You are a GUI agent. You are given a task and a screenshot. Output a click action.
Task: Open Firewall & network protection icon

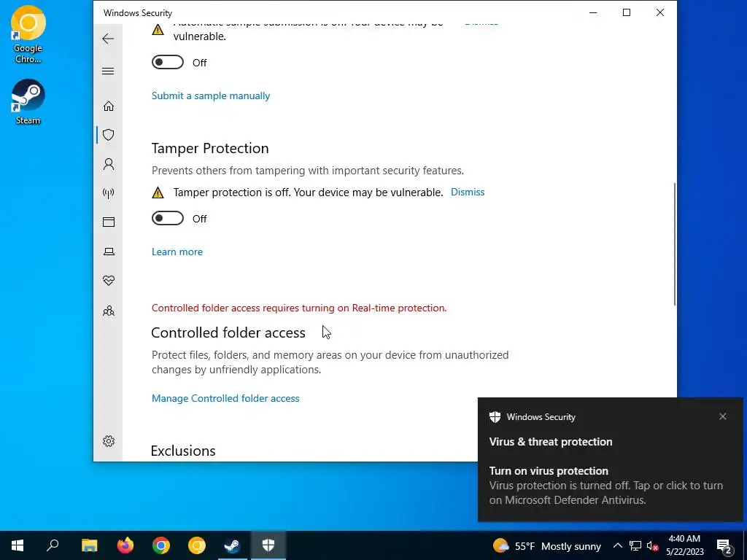(x=109, y=192)
